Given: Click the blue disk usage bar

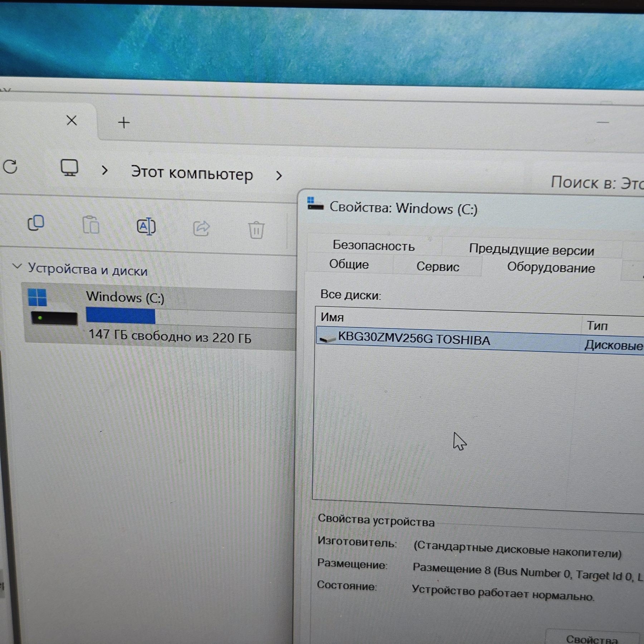Looking at the screenshot, I should [121, 316].
